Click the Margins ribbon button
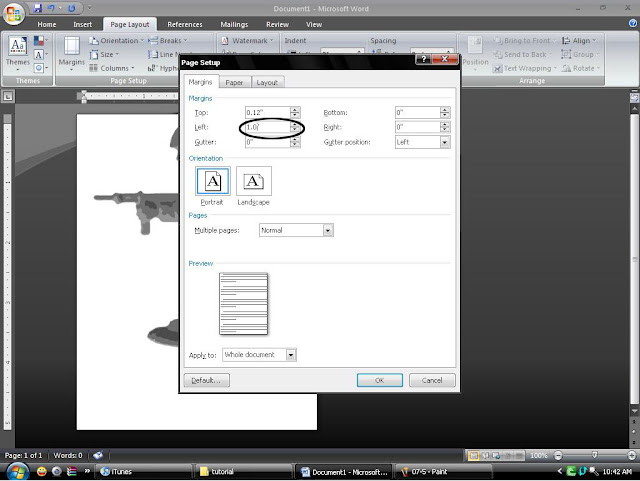Image resolution: width=640 pixels, height=481 pixels. tap(71, 53)
